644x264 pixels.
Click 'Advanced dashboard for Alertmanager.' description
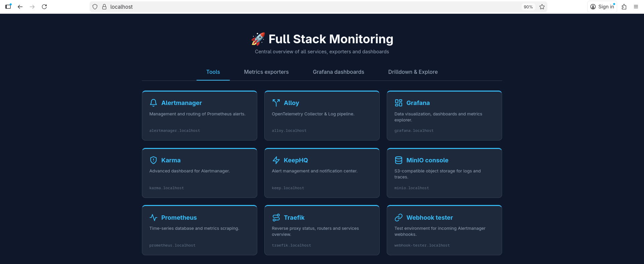click(190, 171)
